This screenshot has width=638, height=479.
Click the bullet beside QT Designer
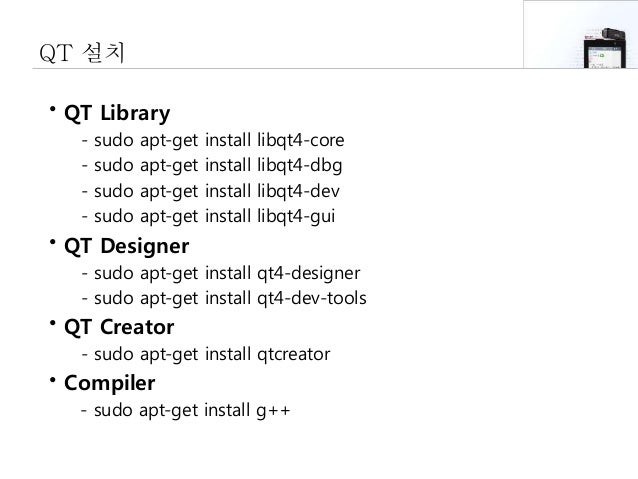point(52,242)
